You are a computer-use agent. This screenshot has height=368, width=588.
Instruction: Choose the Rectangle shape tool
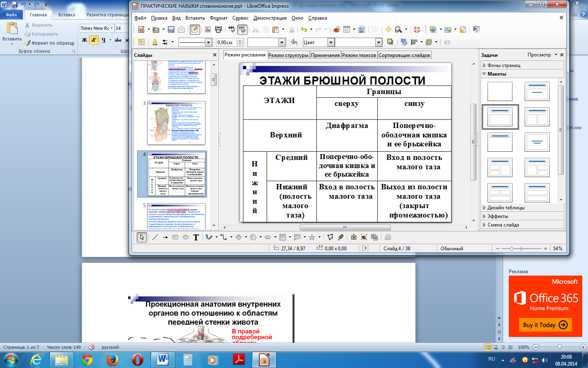pos(175,237)
